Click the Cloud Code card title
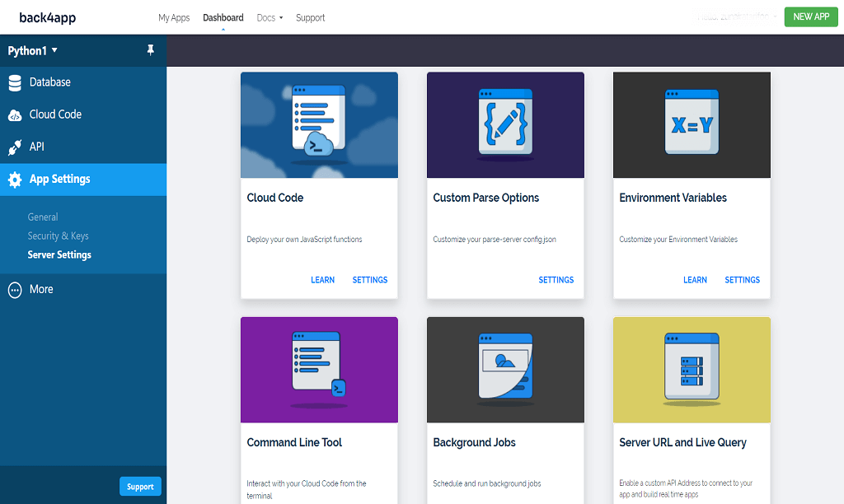Screen dimensions: 844x504 click(275, 198)
